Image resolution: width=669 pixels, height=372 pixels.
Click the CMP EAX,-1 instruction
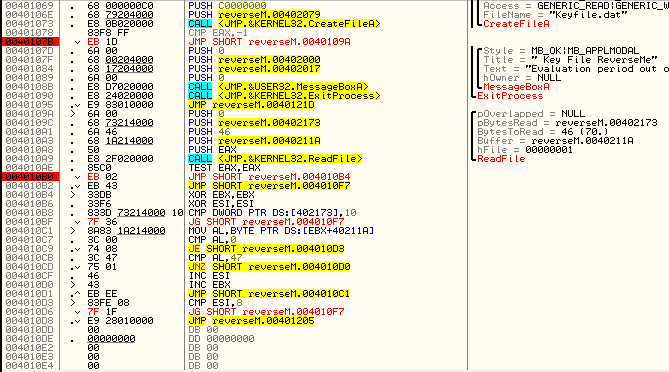pos(218,33)
